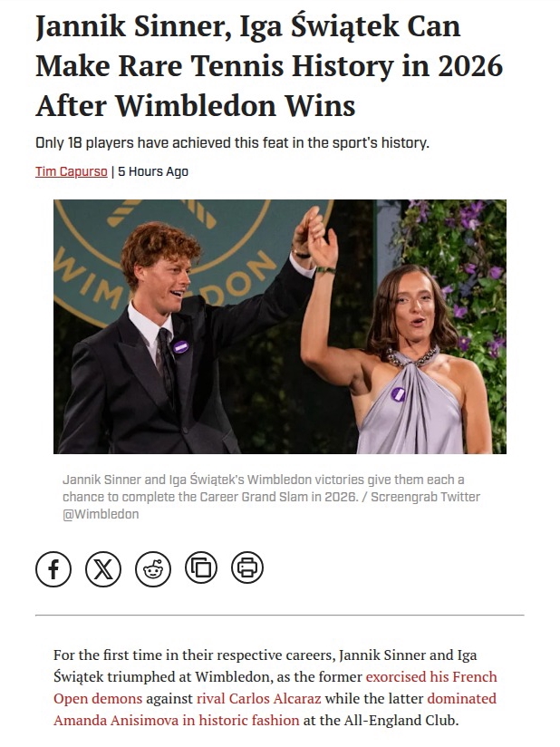Open the 'rival Carlos Alcaraz' link

(258, 698)
